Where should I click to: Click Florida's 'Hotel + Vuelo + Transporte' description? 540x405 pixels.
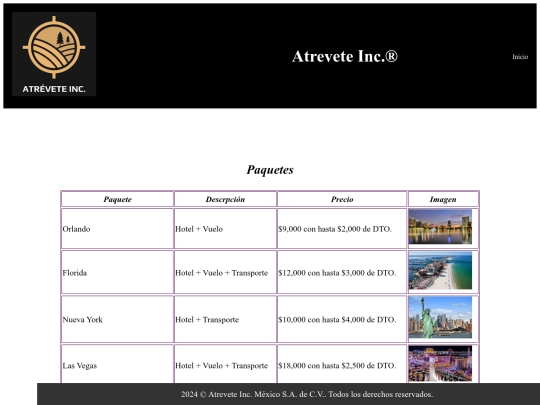coord(221,273)
